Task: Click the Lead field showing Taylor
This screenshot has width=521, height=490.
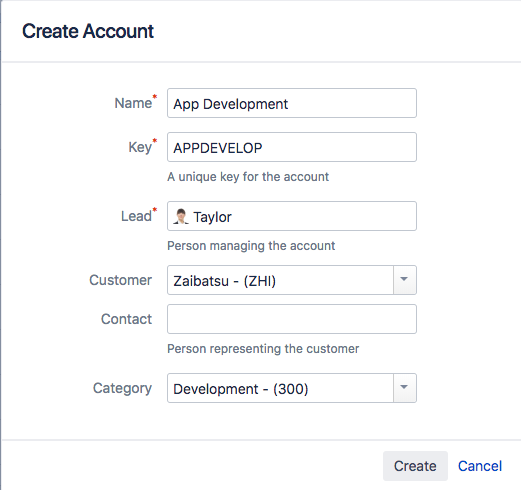Action: pos(292,216)
